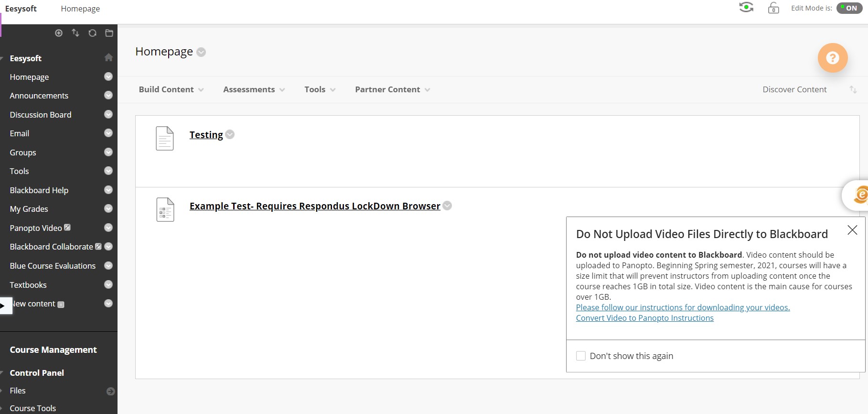868x414 pixels.
Task: Open Blackboard Collaborate in course menu
Action: [x=52, y=247]
